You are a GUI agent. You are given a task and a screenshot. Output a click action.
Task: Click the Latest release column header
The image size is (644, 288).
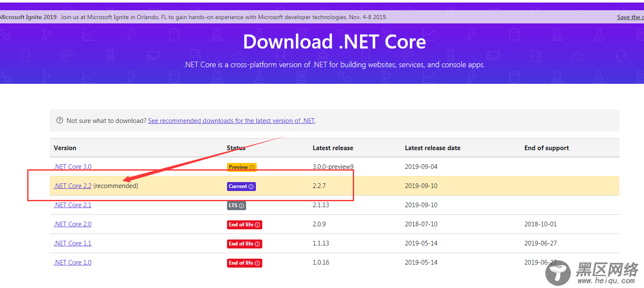tap(333, 148)
